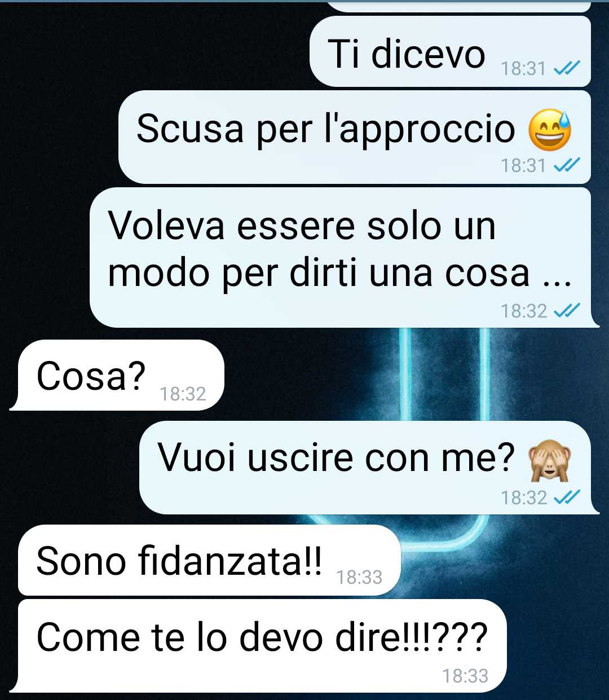609x700 pixels.
Task: Tap the 18:32 timestamp under 'Vuoi uscire con me?'
Action: (x=524, y=498)
